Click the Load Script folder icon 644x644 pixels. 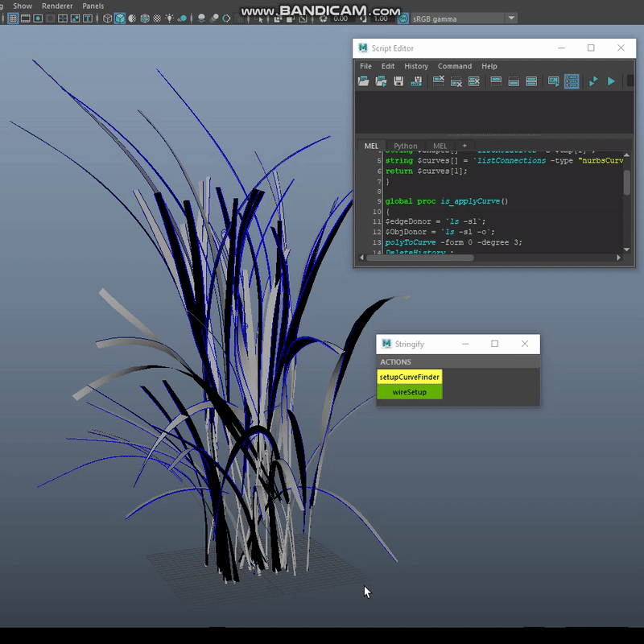click(x=364, y=81)
